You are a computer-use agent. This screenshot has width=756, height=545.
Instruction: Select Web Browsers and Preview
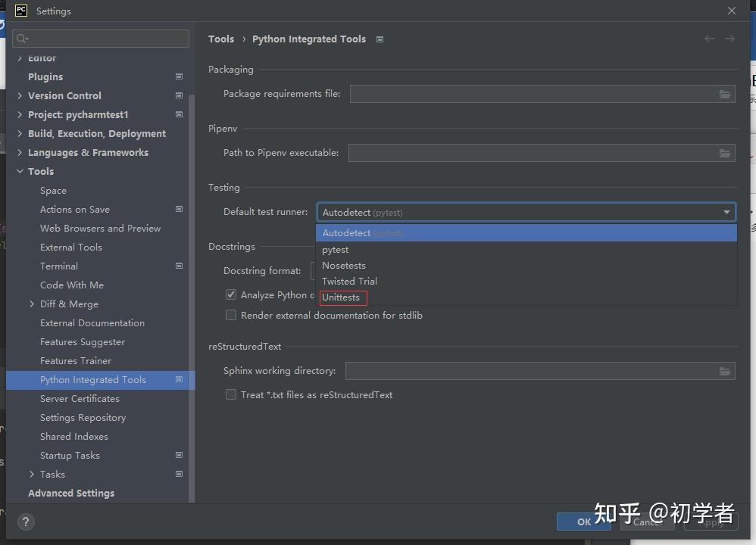pyautogui.click(x=100, y=229)
